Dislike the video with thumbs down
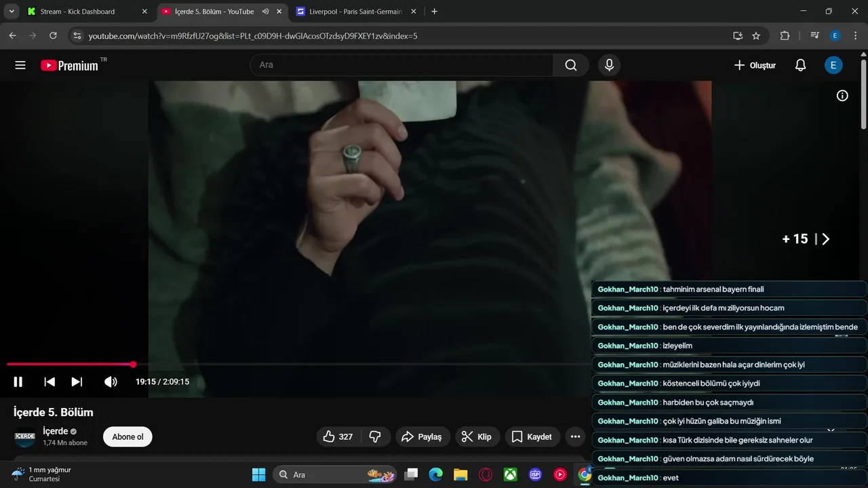This screenshot has width=868, height=488. tap(375, 436)
